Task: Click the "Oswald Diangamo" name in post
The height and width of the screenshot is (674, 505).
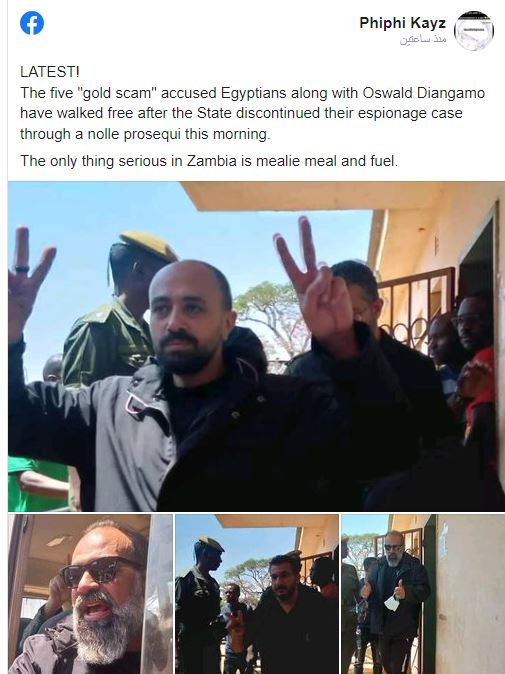Action: [424, 93]
